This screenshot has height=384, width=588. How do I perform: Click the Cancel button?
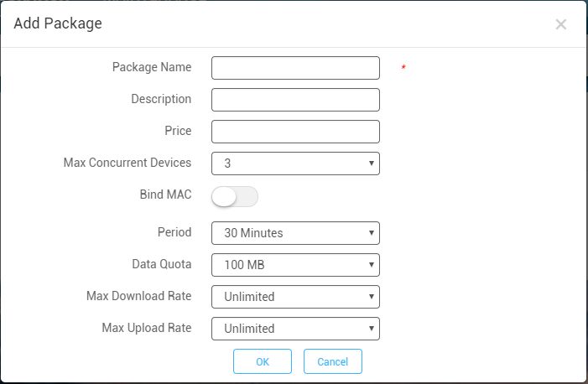pos(333,361)
